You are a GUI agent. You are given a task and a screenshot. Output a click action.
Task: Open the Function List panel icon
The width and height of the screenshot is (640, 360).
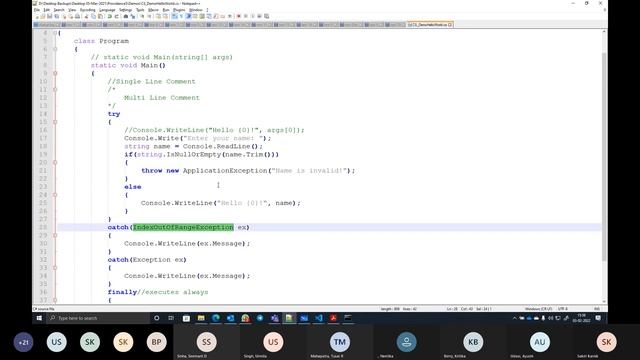pyautogui.click(x=215, y=16)
